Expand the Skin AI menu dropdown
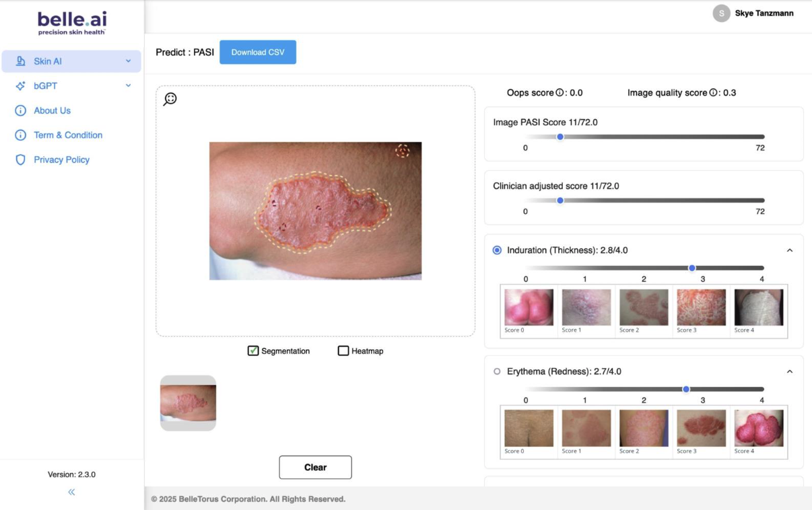 (x=128, y=61)
